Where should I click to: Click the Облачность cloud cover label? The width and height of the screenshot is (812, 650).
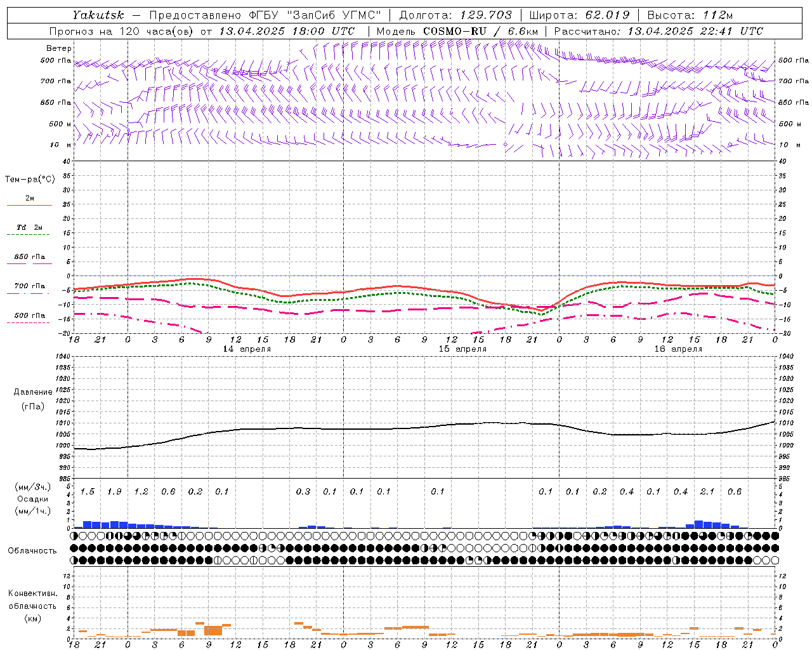coord(32,550)
